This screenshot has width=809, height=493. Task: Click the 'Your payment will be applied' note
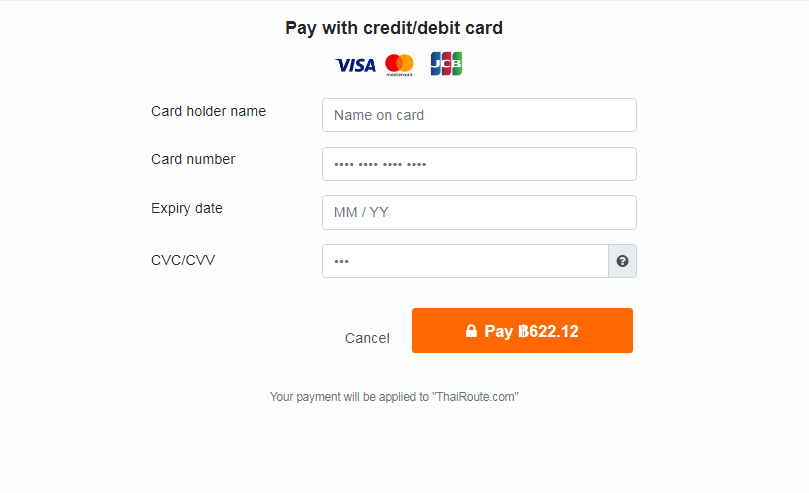click(350, 397)
